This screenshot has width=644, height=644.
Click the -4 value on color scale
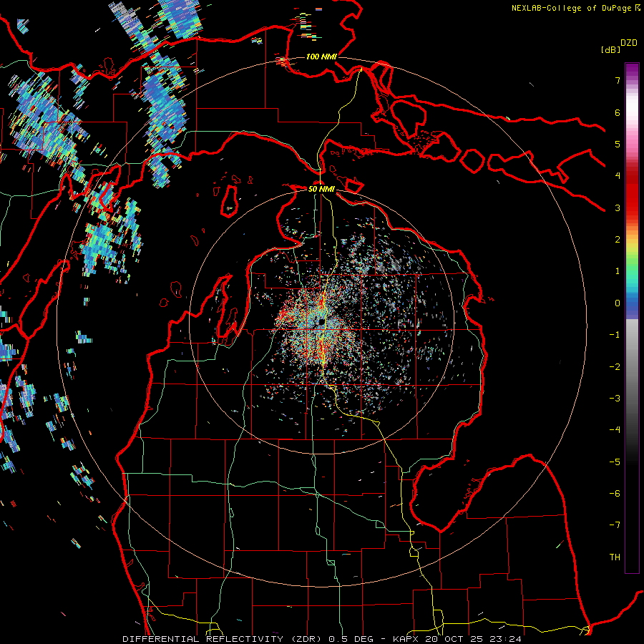point(615,430)
